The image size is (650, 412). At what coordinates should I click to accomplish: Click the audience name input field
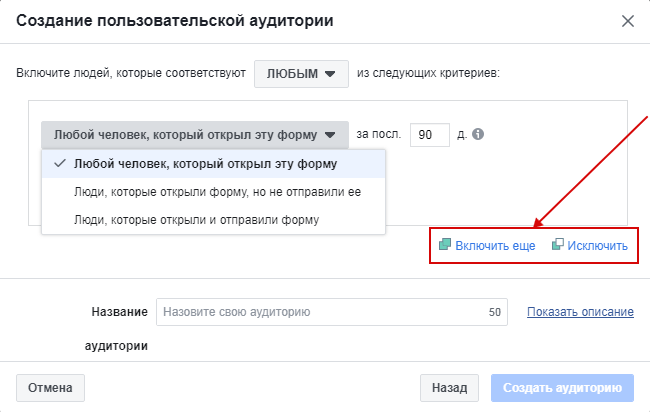click(320, 312)
